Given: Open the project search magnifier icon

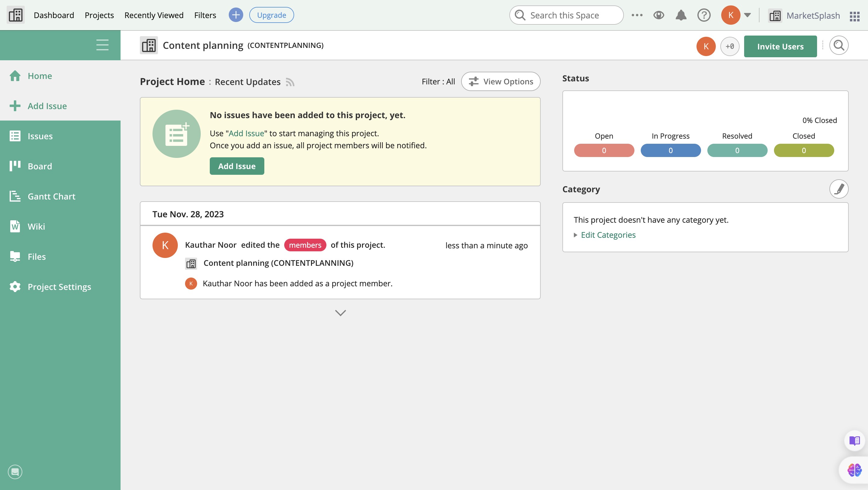Looking at the screenshot, I should point(838,46).
